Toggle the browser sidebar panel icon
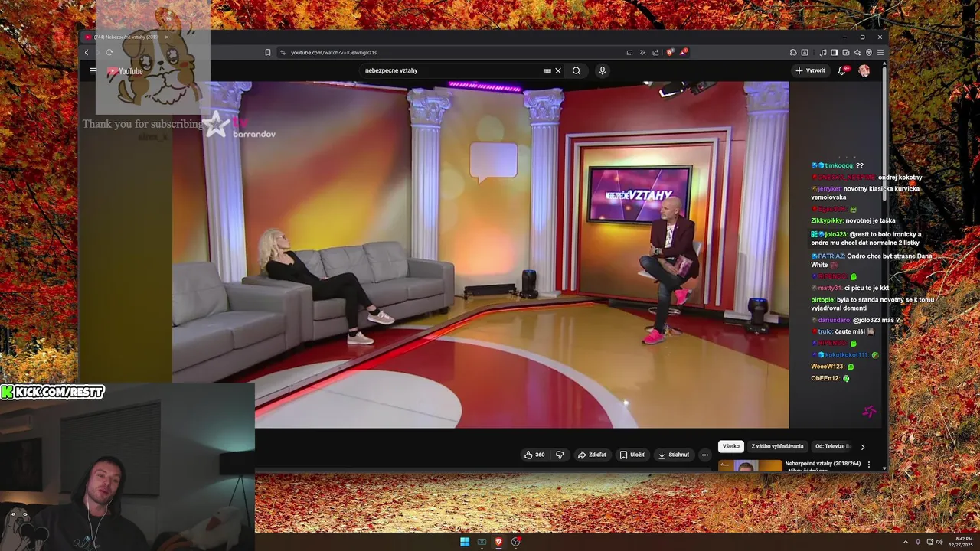 tap(835, 52)
